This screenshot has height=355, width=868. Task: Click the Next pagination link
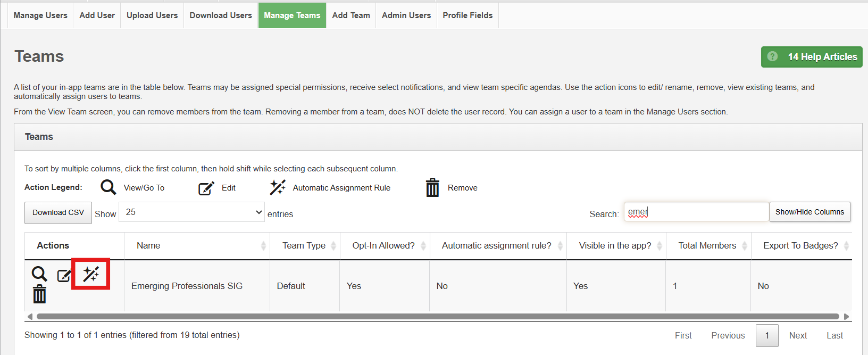(x=798, y=335)
